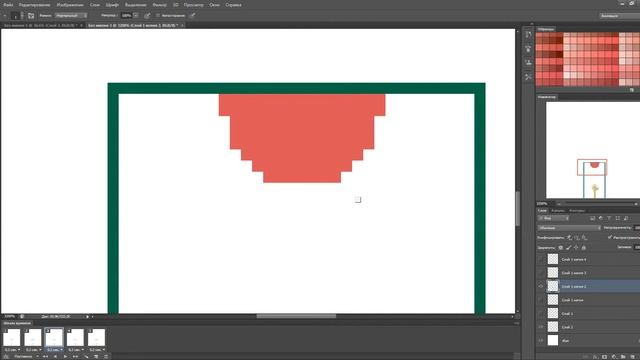Switch to the Каналы tab
Image resolution: width=640 pixels, height=360 pixels.
558,211
